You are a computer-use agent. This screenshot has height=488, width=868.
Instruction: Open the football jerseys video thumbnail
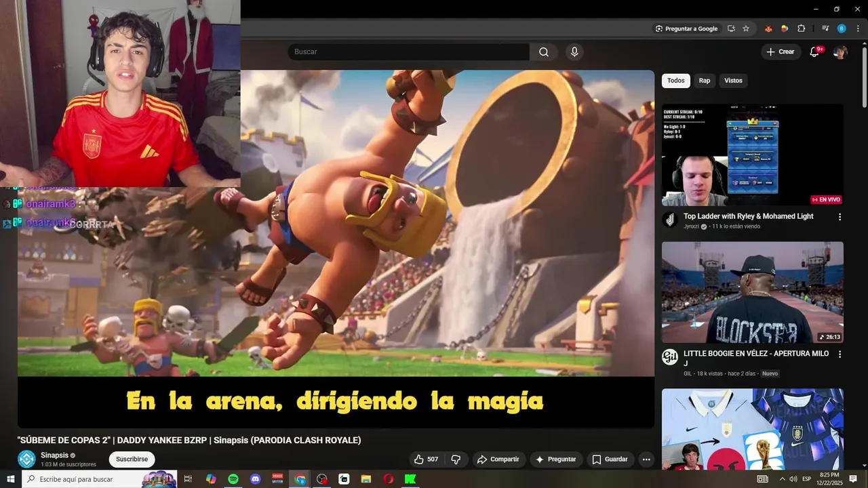[x=753, y=430]
